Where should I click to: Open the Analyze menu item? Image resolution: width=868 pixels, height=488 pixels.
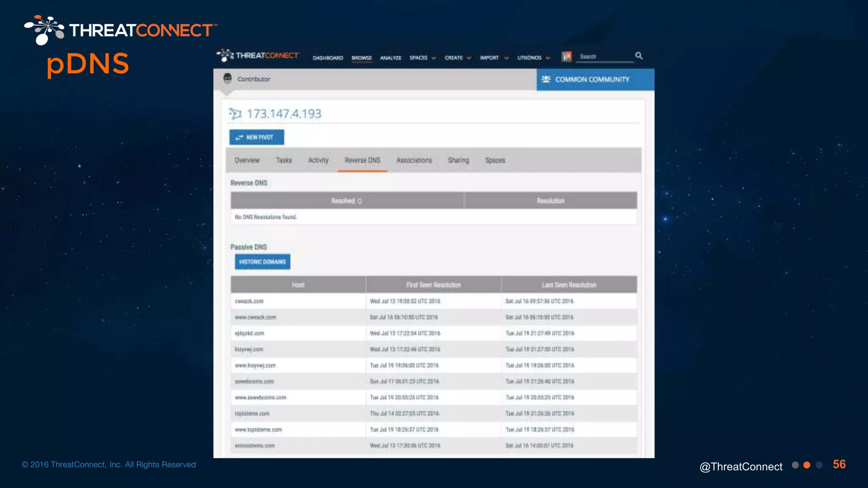click(390, 58)
